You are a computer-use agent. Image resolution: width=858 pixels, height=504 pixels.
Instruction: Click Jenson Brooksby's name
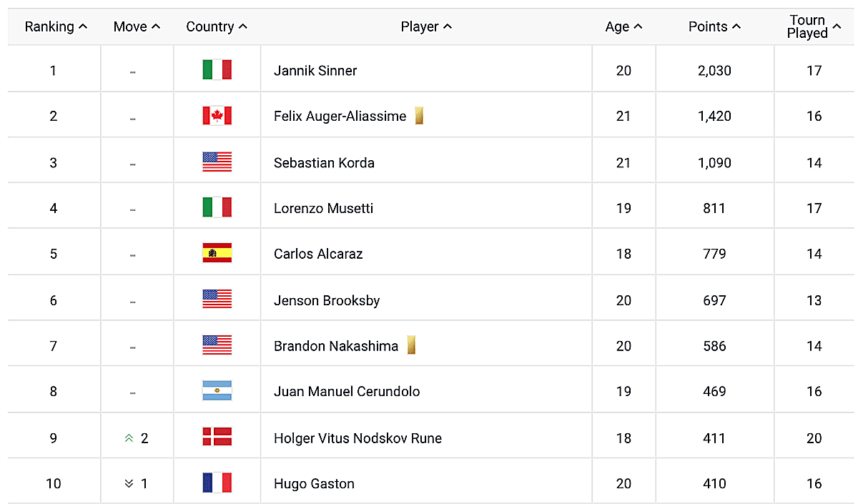[x=326, y=300]
